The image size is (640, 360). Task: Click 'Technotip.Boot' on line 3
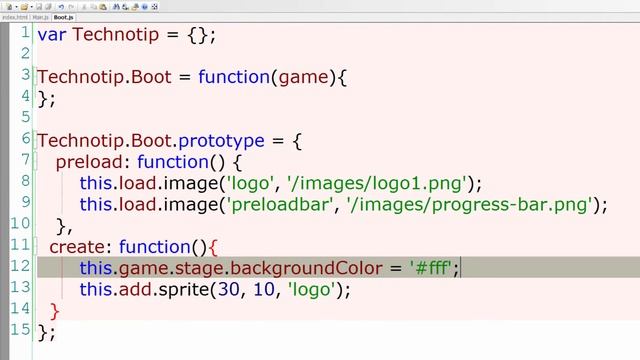104,77
